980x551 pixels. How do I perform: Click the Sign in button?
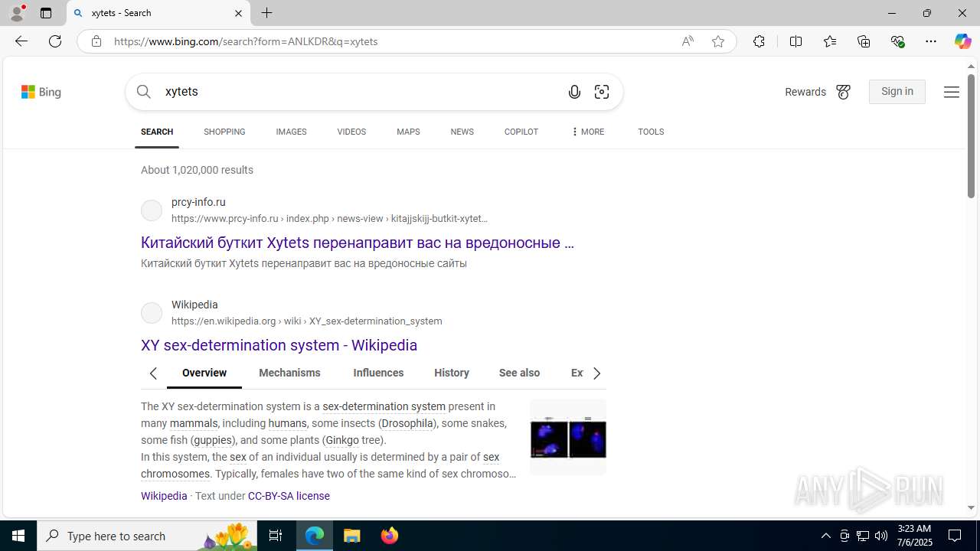click(897, 92)
